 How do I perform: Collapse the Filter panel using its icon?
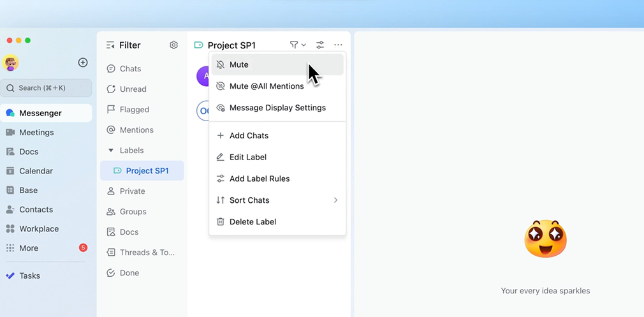pyautogui.click(x=110, y=45)
